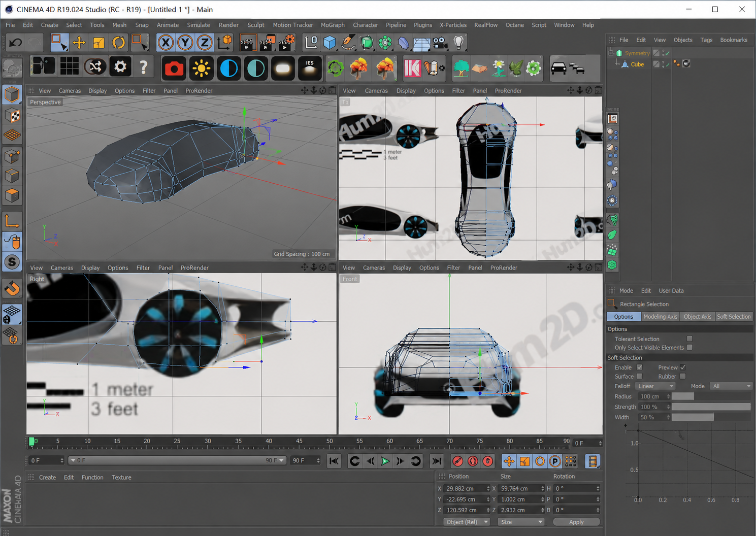Activate the Move tool
The width and height of the screenshot is (756, 536).
point(79,43)
